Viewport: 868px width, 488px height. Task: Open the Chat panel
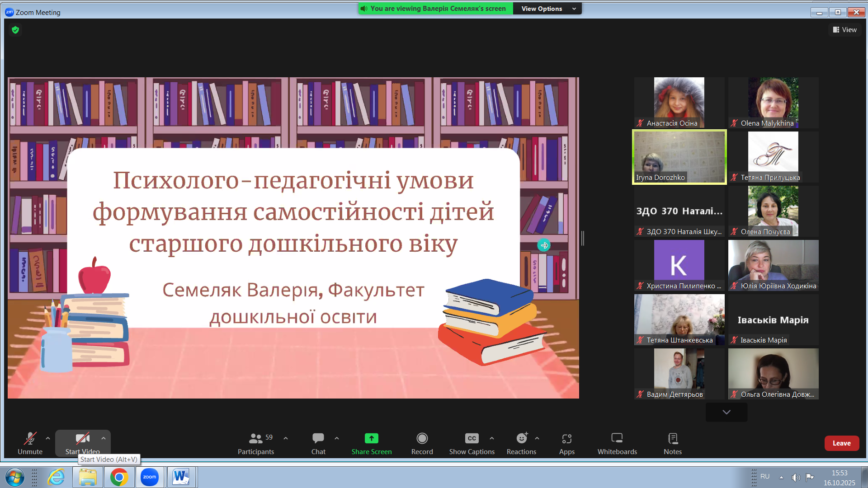point(318,438)
